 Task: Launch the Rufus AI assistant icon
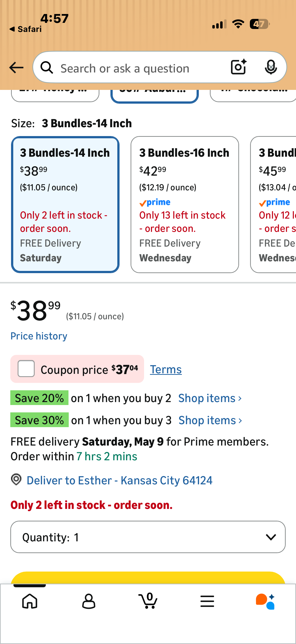click(266, 602)
